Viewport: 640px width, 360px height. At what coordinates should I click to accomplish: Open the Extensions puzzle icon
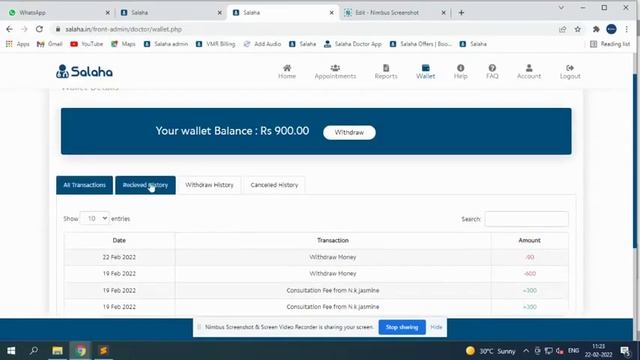tap(596, 29)
